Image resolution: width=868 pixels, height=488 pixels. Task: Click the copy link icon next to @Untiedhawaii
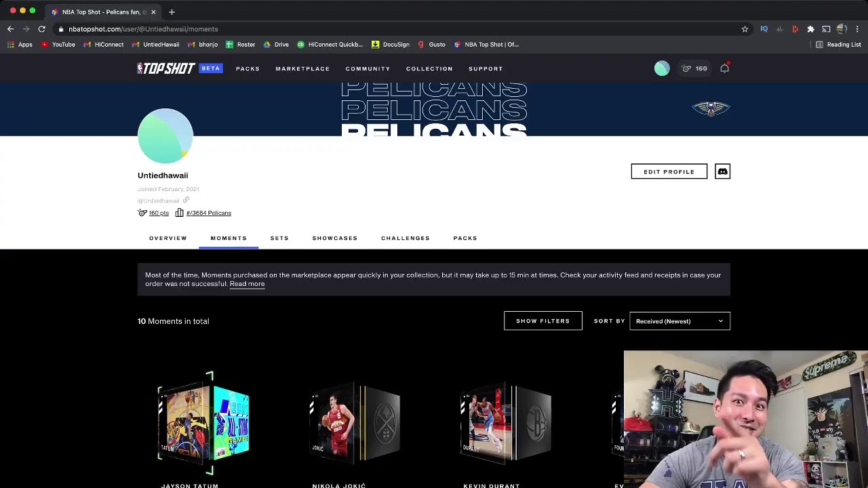point(186,201)
